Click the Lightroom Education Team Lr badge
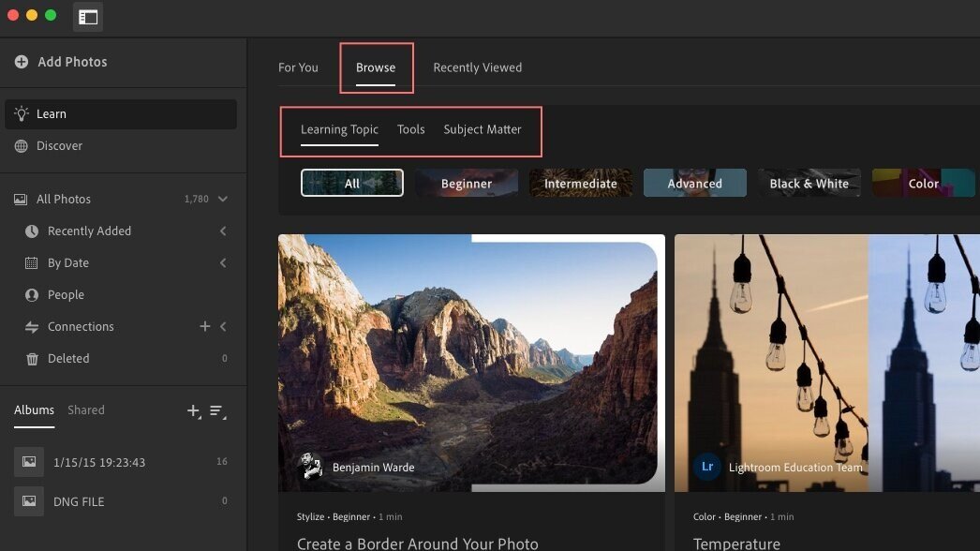 pyautogui.click(x=706, y=467)
